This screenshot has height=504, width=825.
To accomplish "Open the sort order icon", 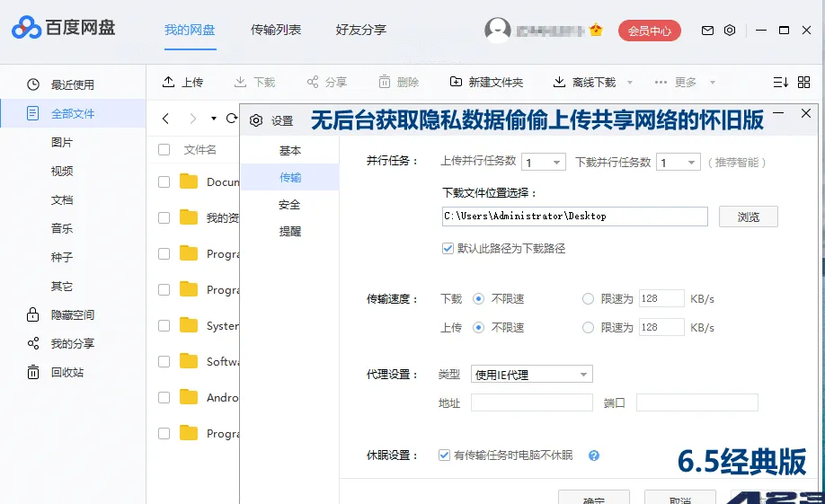I will [780, 82].
